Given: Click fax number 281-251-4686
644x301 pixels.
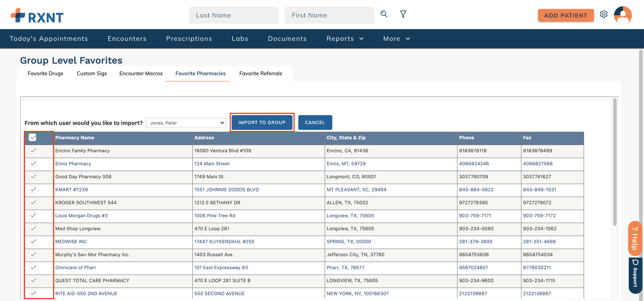Looking at the screenshot, I should 539,242.
